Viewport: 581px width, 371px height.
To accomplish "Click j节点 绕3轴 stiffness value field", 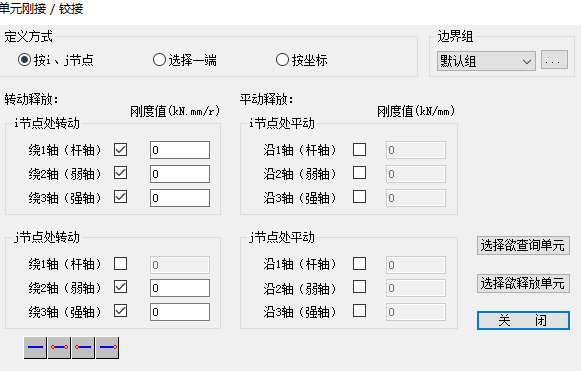I will (x=180, y=312).
